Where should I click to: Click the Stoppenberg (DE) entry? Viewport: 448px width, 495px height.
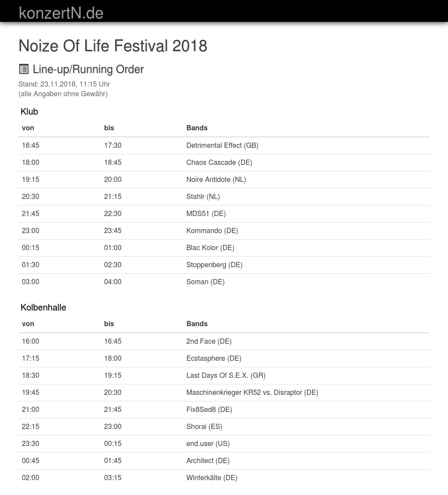pos(214,265)
